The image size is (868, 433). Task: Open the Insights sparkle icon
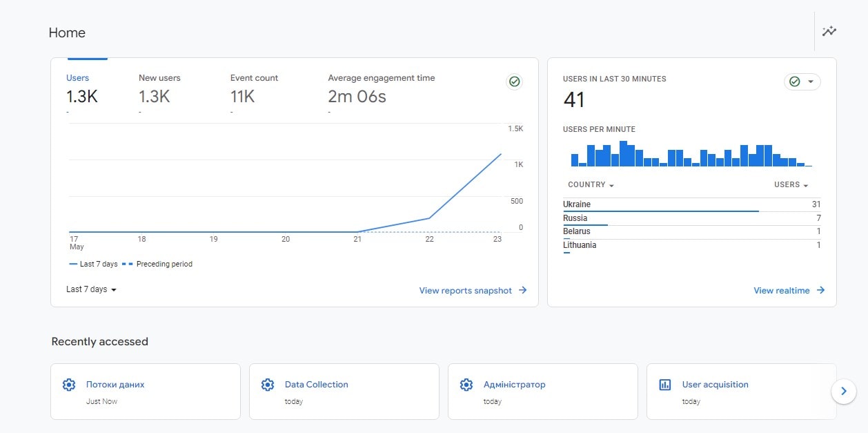pos(829,31)
